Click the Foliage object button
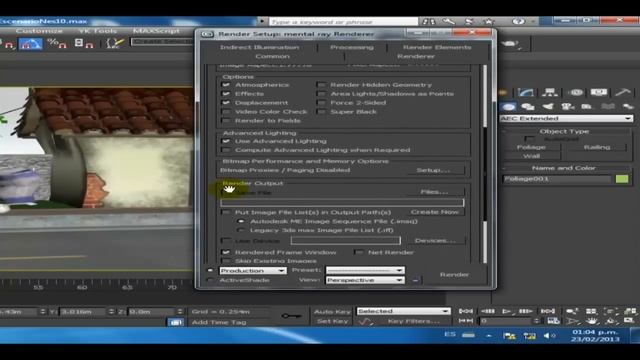640x360 pixels. [531, 147]
